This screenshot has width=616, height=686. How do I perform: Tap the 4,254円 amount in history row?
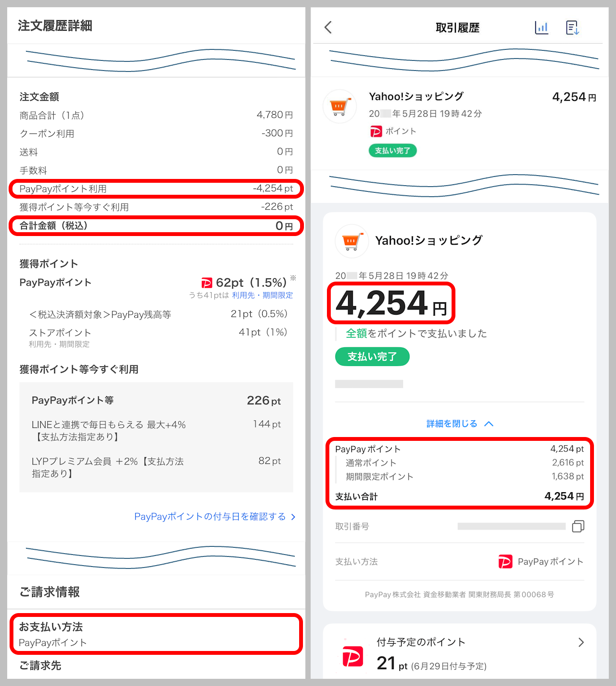(x=574, y=97)
